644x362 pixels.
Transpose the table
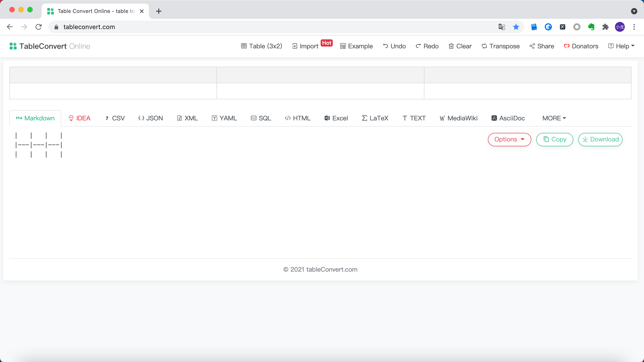500,46
